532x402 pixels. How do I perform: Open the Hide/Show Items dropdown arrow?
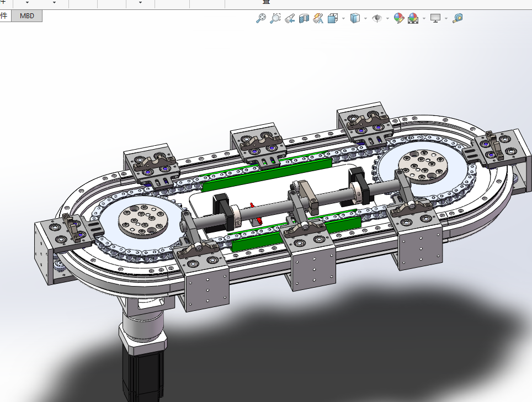[x=387, y=19]
